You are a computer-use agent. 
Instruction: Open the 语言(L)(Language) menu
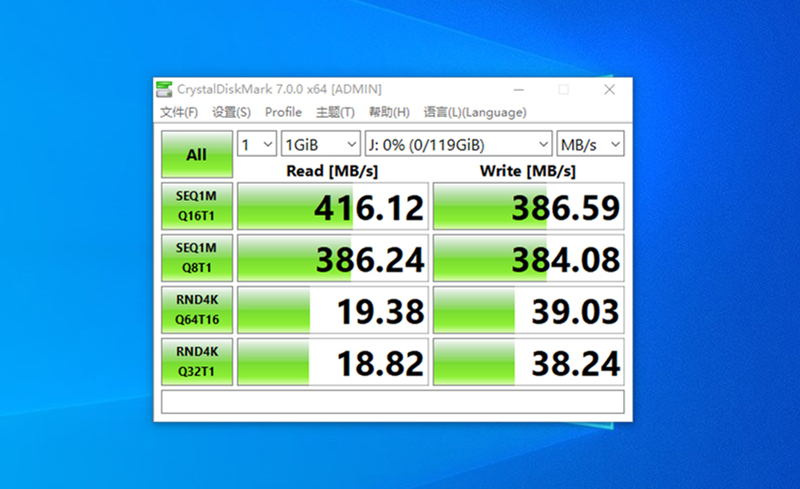click(475, 112)
